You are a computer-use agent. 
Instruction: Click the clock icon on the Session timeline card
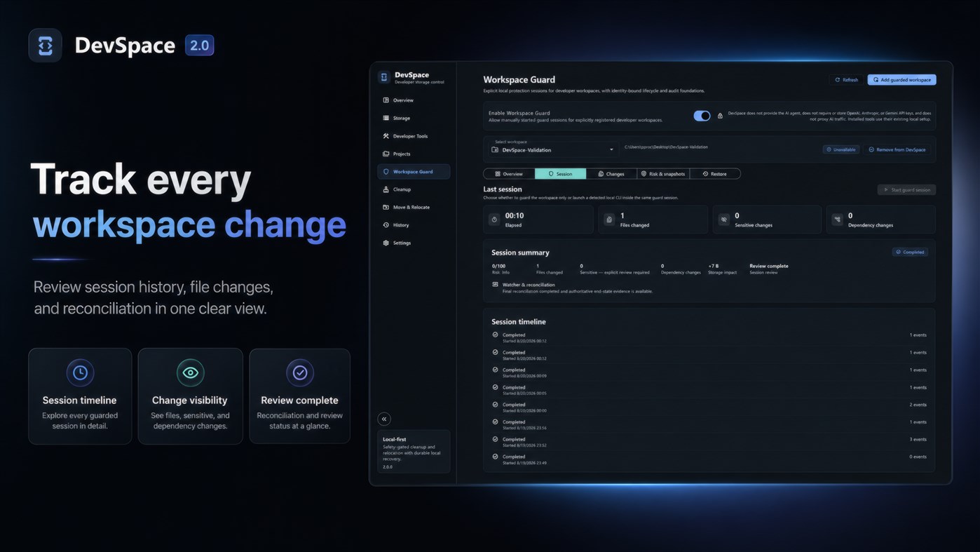(80, 372)
